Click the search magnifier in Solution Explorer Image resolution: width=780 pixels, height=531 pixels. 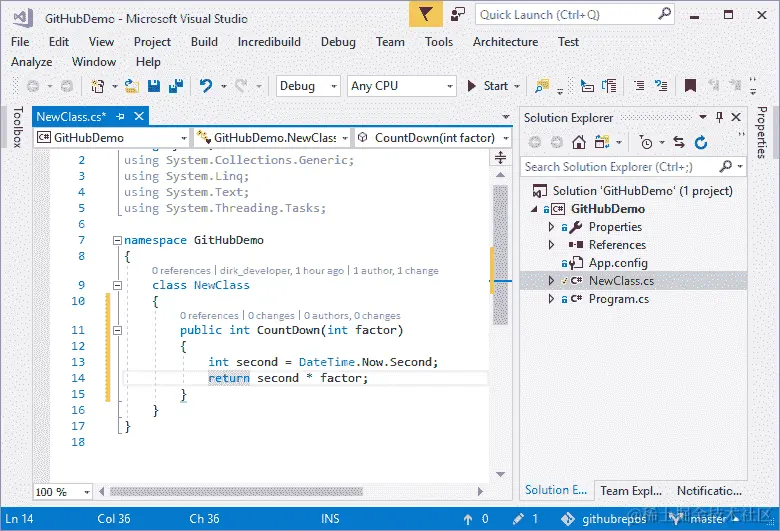pyautogui.click(x=726, y=166)
